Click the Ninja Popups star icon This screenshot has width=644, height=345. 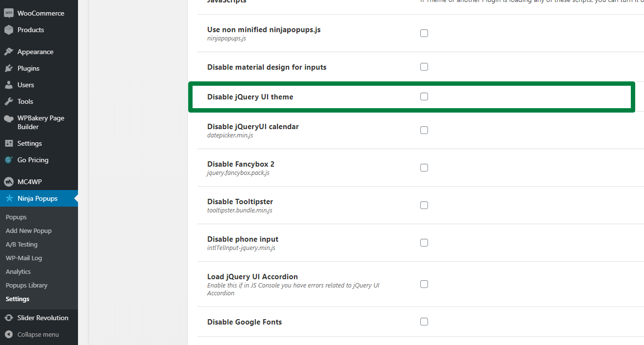coord(9,198)
